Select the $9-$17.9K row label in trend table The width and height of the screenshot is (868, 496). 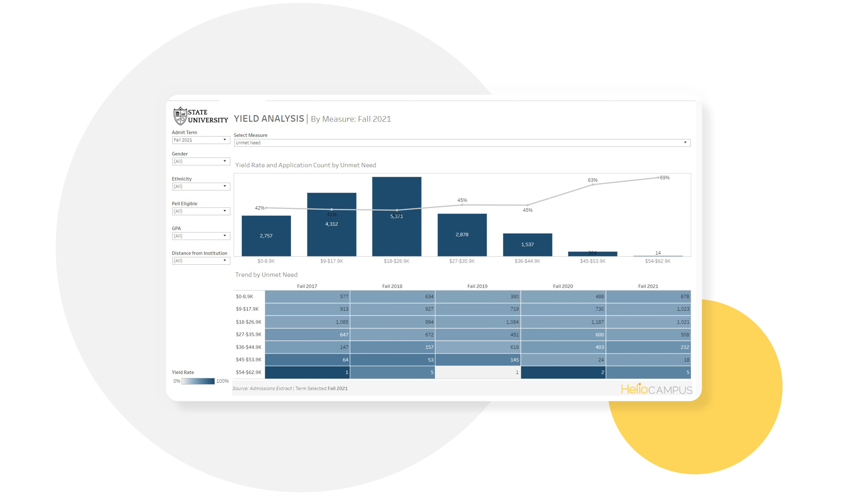click(247, 309)
